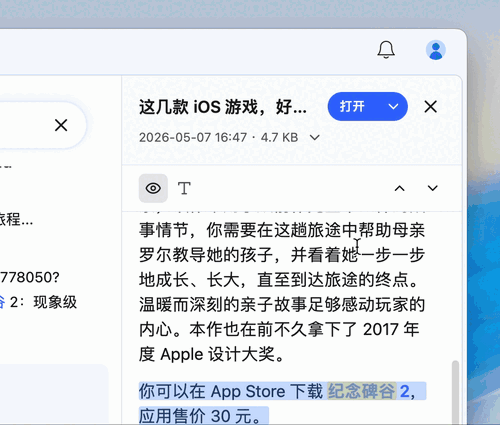Click the highlighted sentence 应用售价 30 元

pyautogui.click(x=204, y=416)
